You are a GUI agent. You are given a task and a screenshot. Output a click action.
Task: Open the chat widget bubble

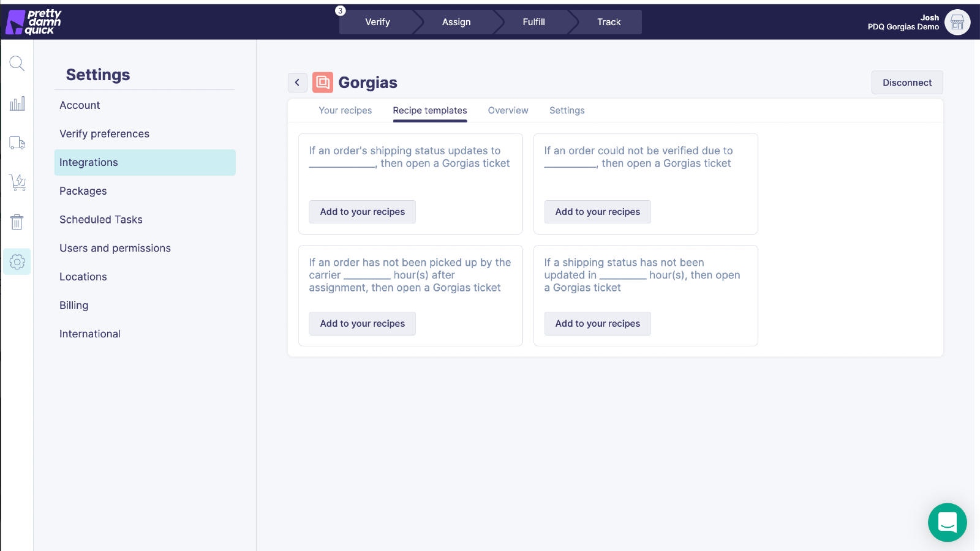[947, 522]
